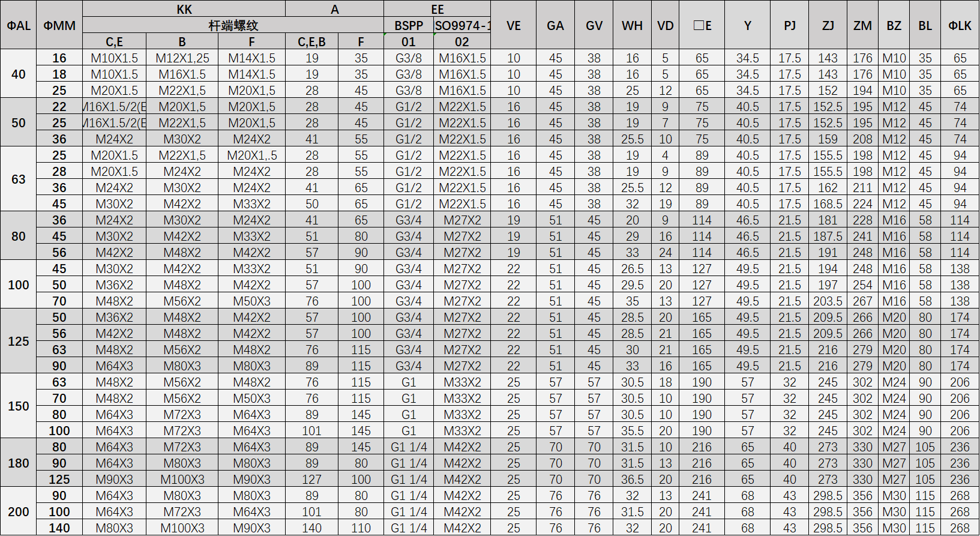980x536 pixels.
Task: Select the GA column header
Action: 555,25
